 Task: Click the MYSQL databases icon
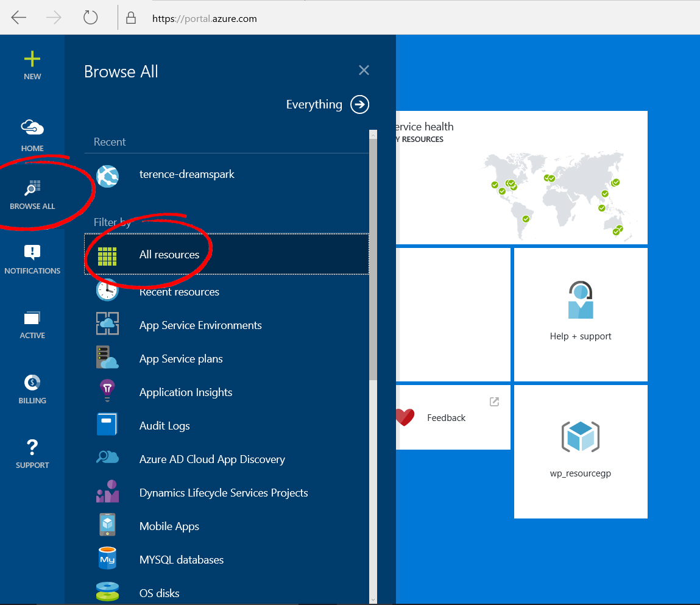click(107, 558)
